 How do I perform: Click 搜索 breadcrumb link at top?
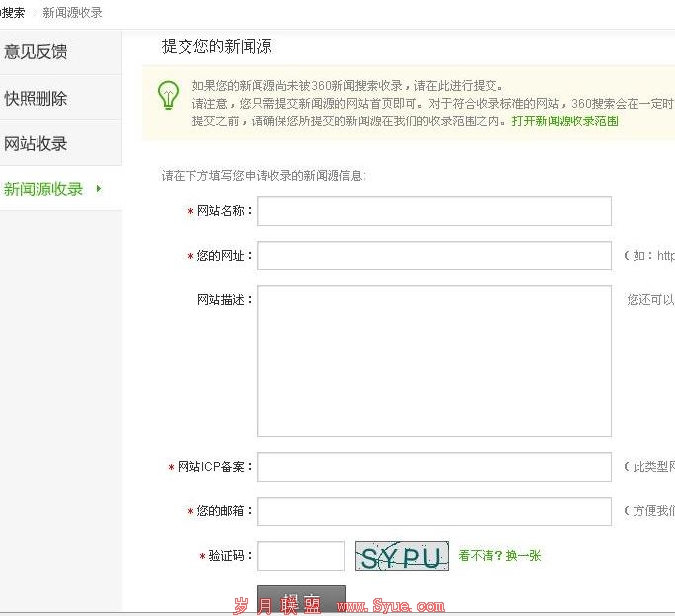(13, 13)
